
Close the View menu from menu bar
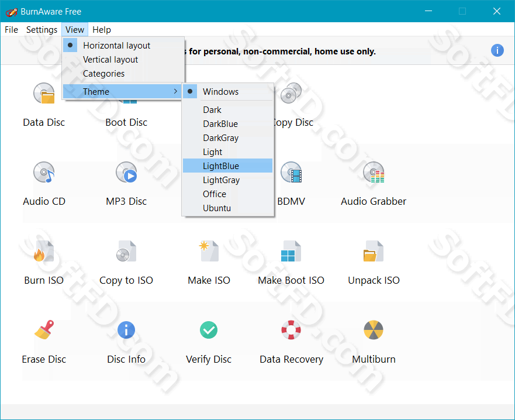(x=75, y=30)
